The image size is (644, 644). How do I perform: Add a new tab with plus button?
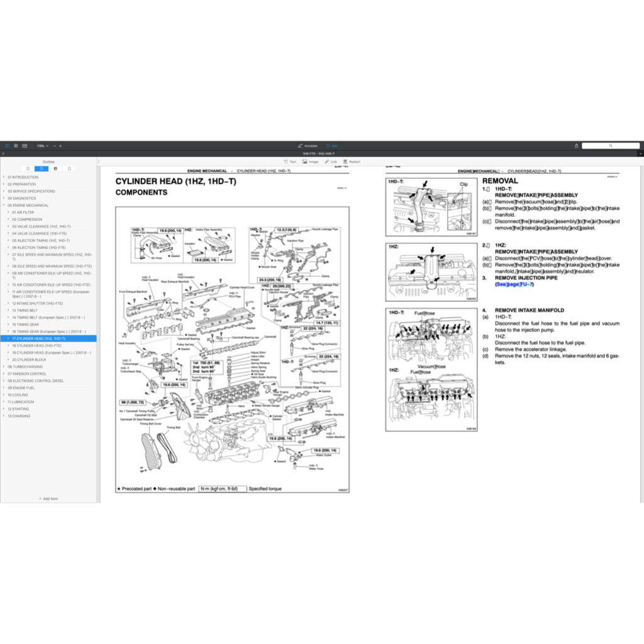point(640,153)
